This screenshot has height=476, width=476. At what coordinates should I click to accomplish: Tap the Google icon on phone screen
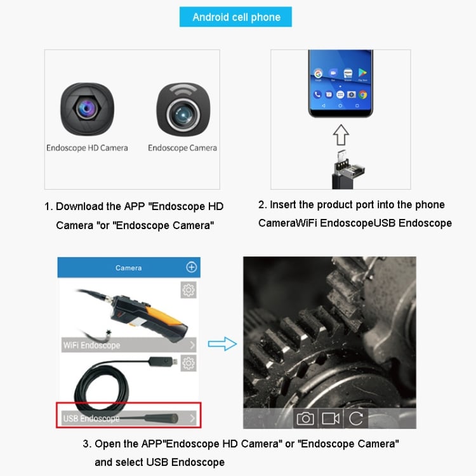pos(318,74)
